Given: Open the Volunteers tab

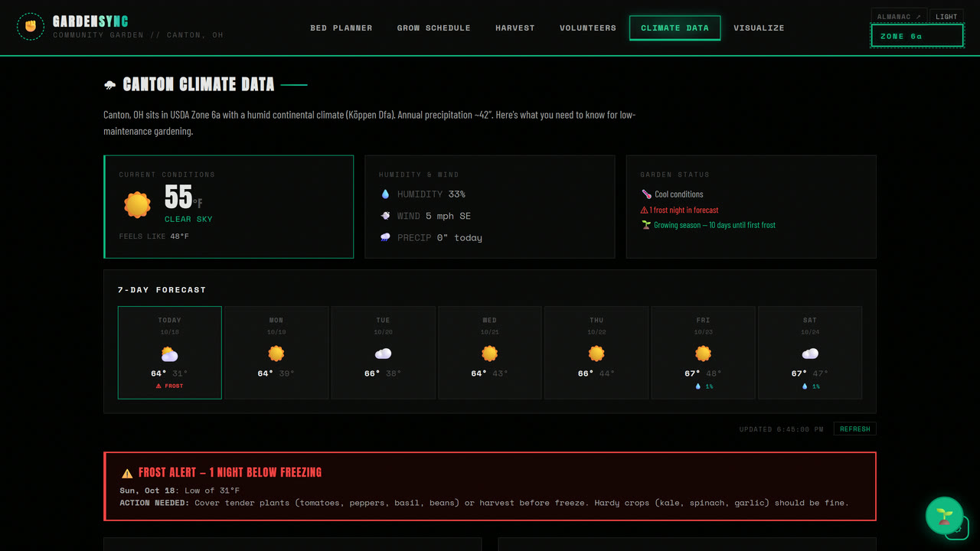Looking at the screenshot, I should (588, 28).
